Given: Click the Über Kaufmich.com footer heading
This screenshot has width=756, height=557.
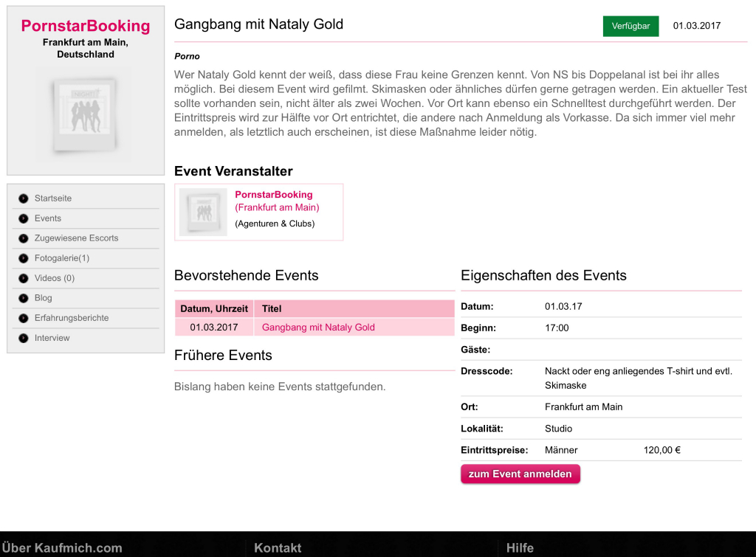Looking at the screenshot, I should tap(62, 548).
